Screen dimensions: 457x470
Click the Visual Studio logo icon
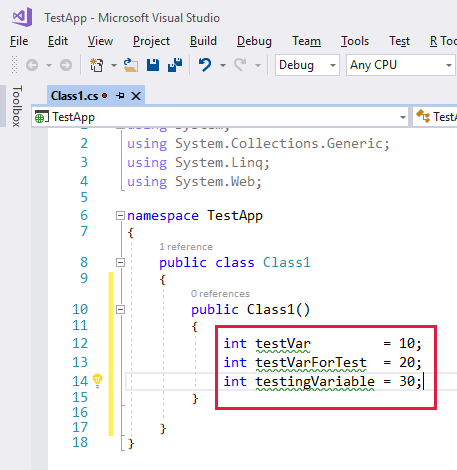click(22, 17)
